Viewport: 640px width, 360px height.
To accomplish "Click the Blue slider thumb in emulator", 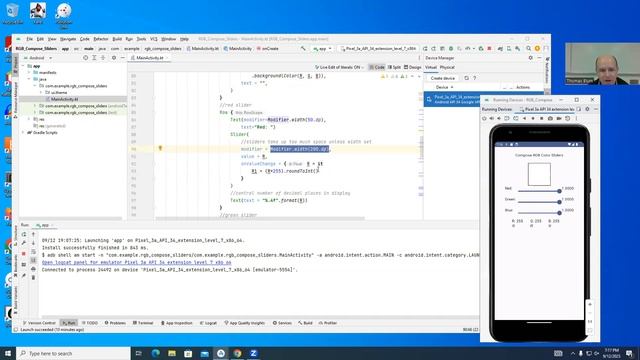I will [559, 213].
